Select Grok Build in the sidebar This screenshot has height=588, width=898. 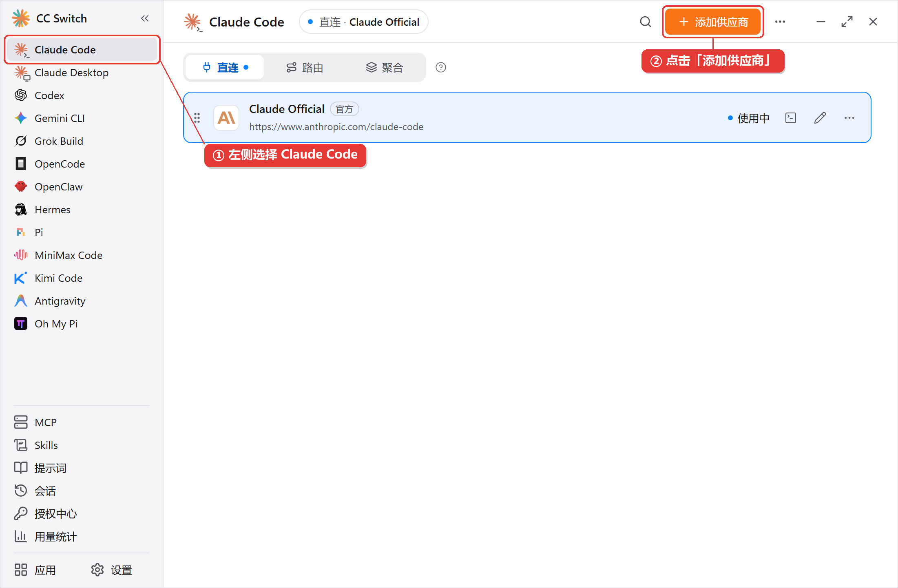click(82, 141)
